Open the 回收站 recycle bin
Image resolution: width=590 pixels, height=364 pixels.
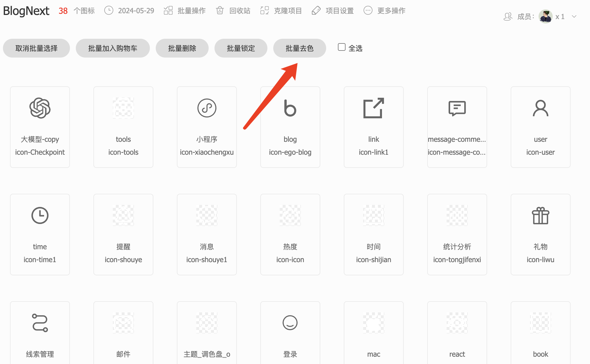pyautogui.click(x=233, y=11)
